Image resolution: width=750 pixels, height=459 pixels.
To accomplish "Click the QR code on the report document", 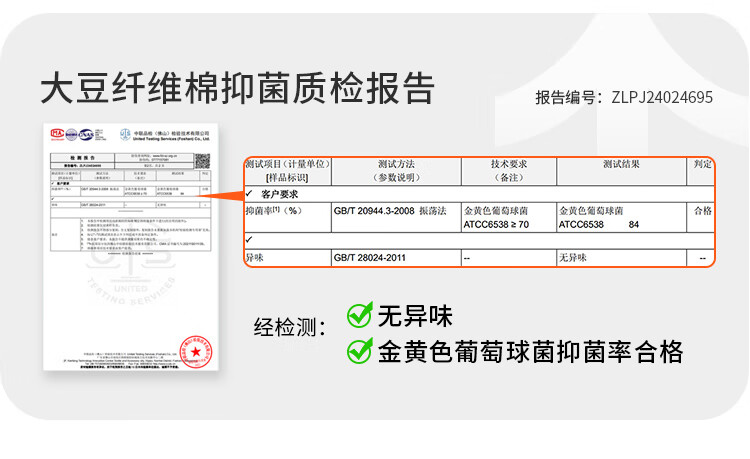I will (201, 161).
